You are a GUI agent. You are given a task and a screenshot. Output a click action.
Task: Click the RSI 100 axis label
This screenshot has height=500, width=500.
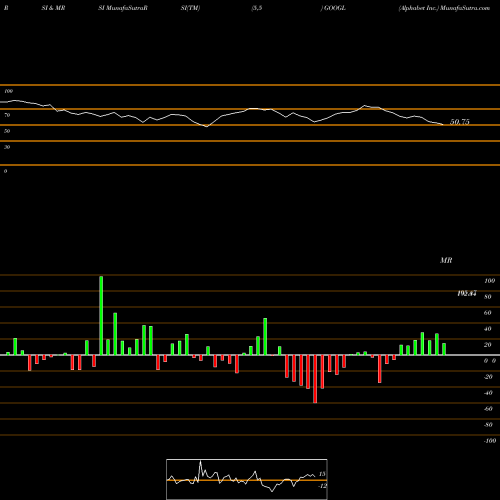8,91
